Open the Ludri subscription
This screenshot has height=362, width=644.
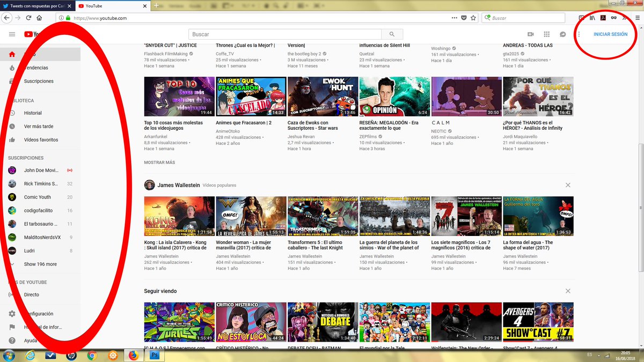40,250
